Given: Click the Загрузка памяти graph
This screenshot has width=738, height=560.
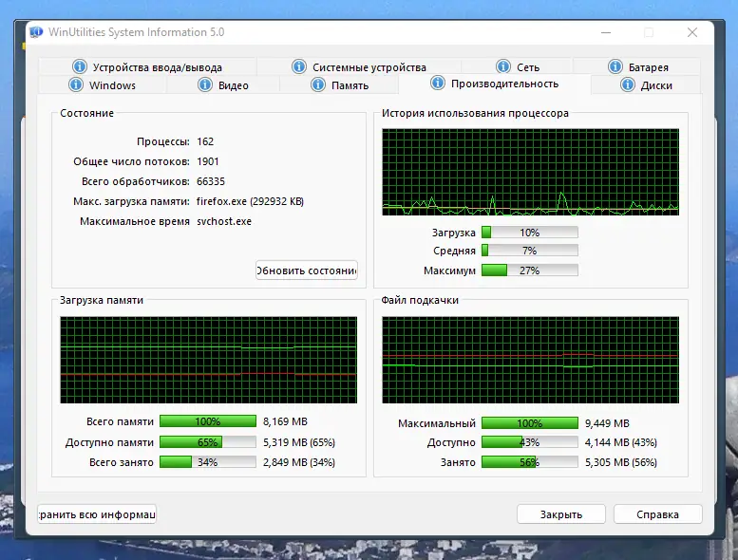Looking at the screenshot, I should (x=209, y=360).
